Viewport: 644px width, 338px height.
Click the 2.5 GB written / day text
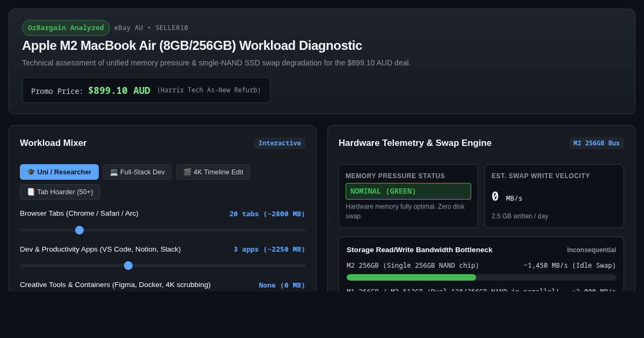coord(519,216)
